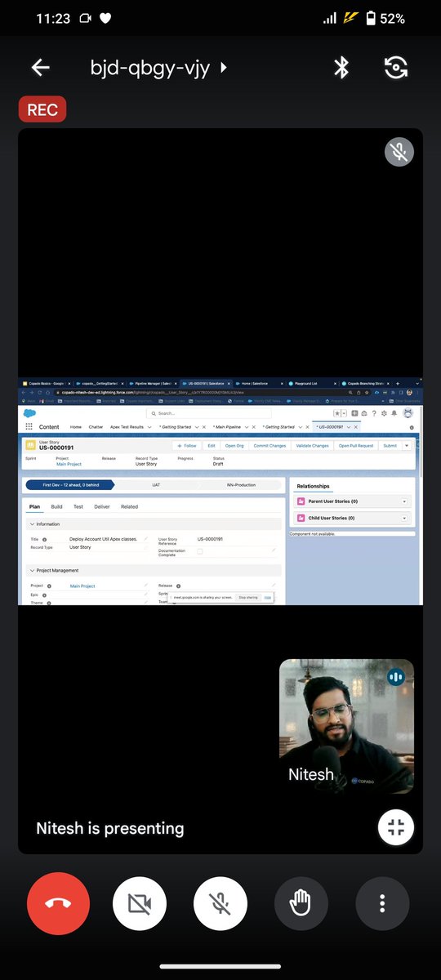Select NN-Production pipeline stage
The width and height of the screenshot is (441, 980).
pyautogui.click(x=241, y=485)
